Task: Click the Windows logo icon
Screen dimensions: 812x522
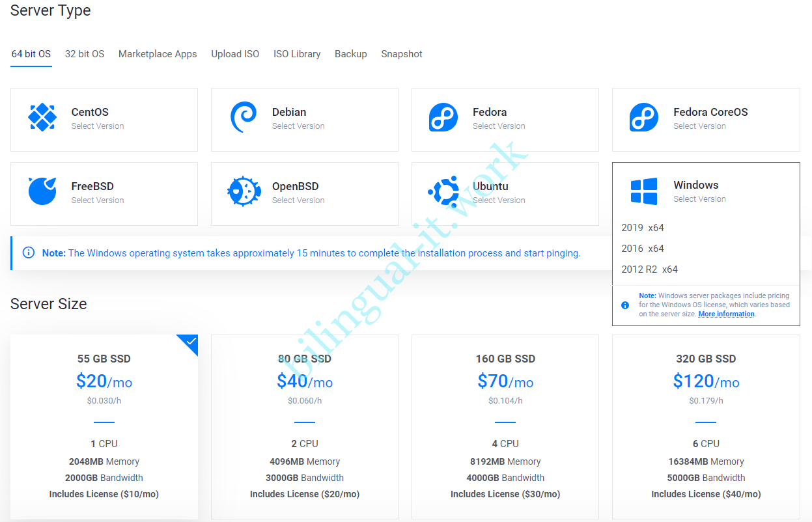Action: tap(644, 191)
